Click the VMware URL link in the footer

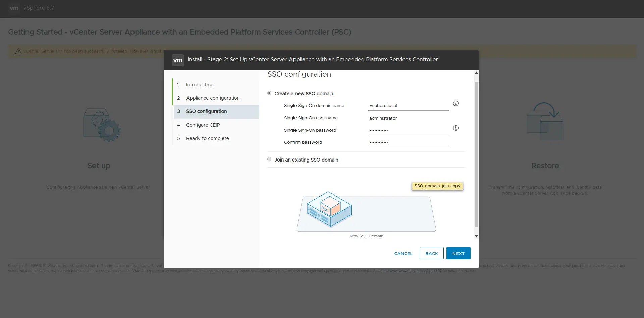pos(411,271)
